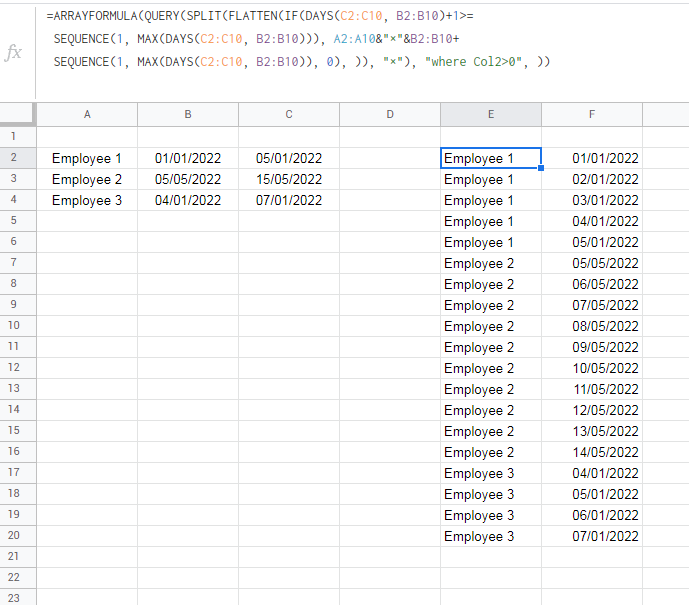Click cell F8 with 06/05/2022

coord(592,284)
